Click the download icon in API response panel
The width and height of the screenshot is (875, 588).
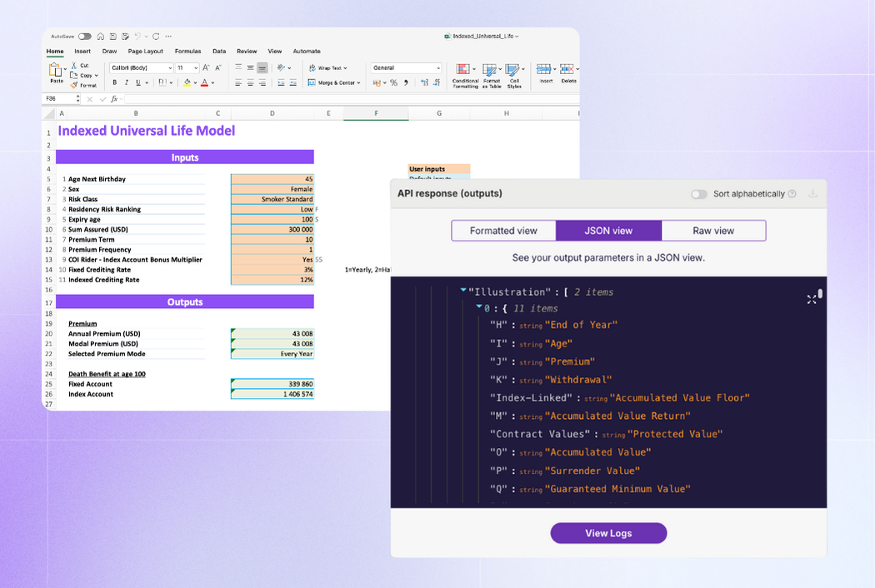pyautogui.click(x=812, y=194)
